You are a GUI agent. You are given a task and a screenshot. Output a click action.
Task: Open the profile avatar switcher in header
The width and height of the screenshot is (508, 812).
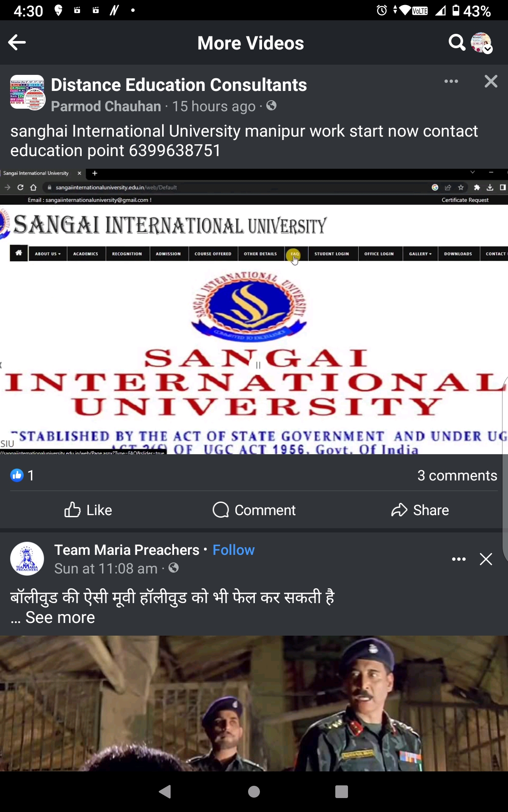point(481,43)
